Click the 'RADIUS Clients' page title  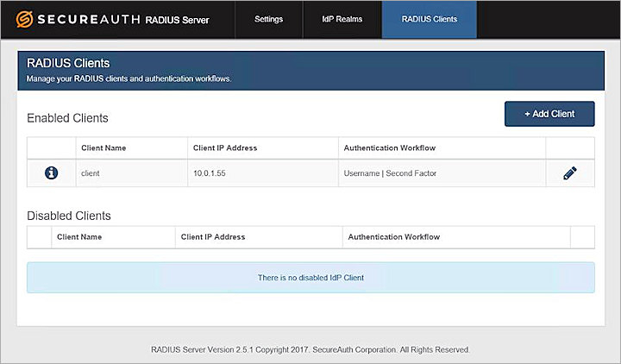(x=68, y=63)
